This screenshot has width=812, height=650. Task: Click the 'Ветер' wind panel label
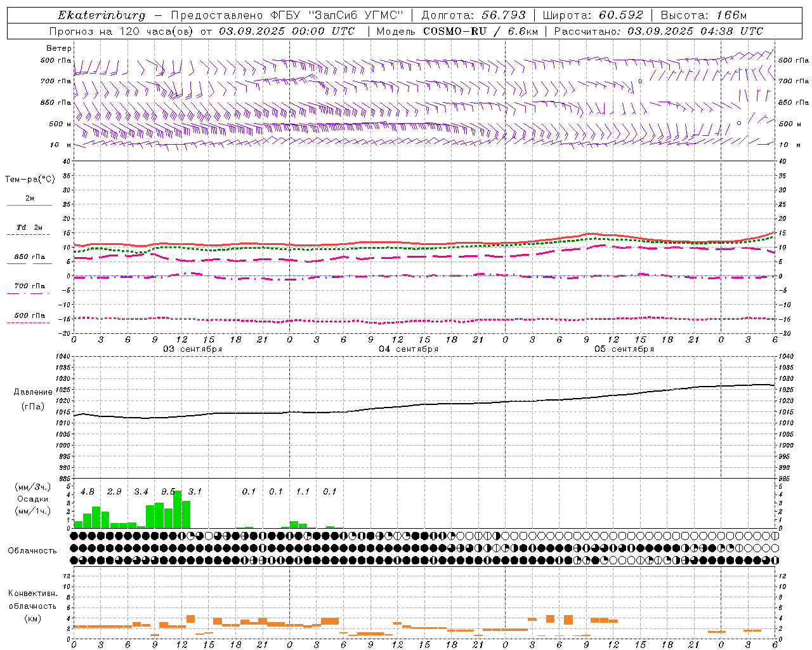pos(59,48)
